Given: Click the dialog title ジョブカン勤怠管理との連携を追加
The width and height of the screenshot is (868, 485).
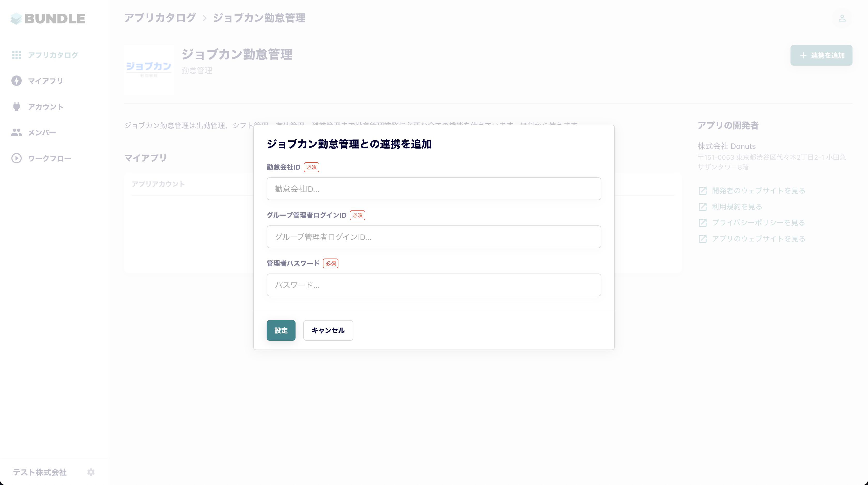Looking at the screenshot, I should click(x=349, y=144).
